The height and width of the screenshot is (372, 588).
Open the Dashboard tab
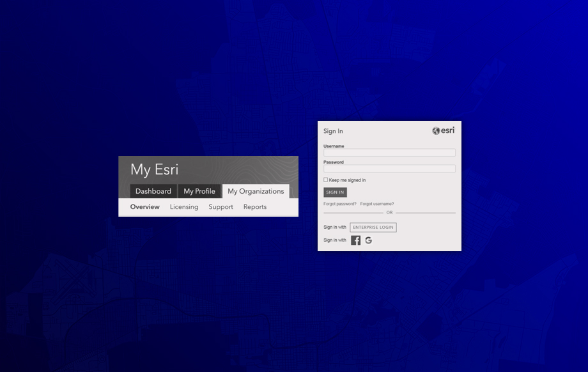(153, 191)
